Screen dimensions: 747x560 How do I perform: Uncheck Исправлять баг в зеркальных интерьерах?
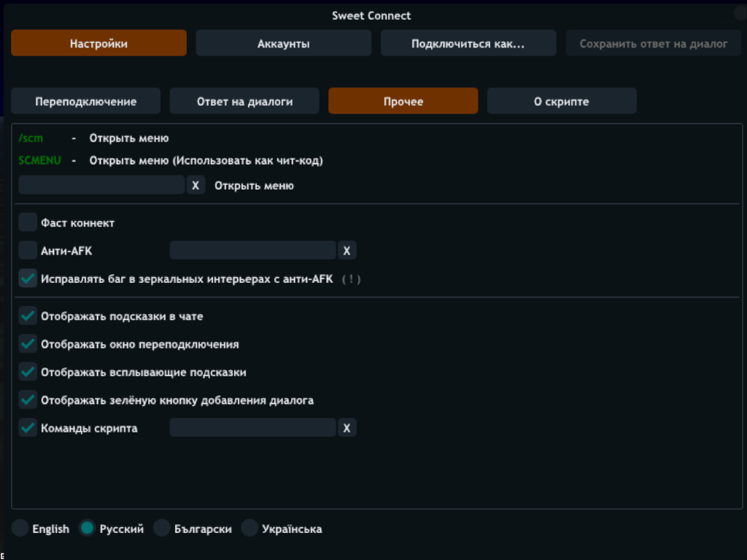(x=28, y=279)
